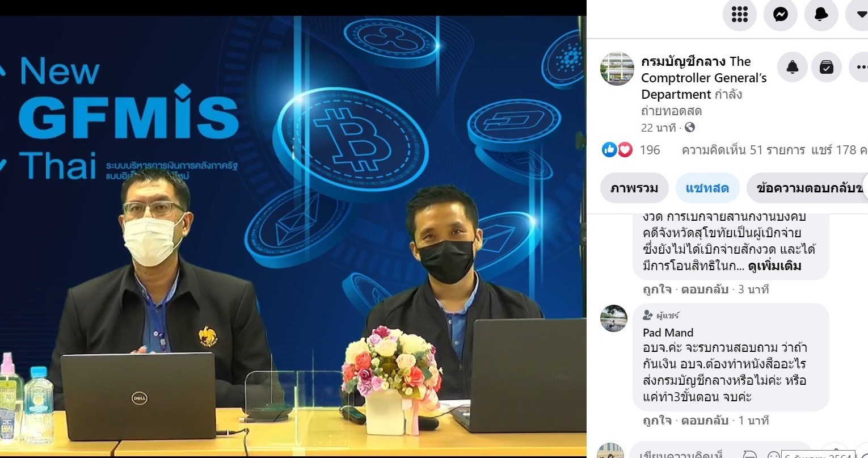Open the notifications bell in top bar
The image size is (868, 458).
(821, 14)
